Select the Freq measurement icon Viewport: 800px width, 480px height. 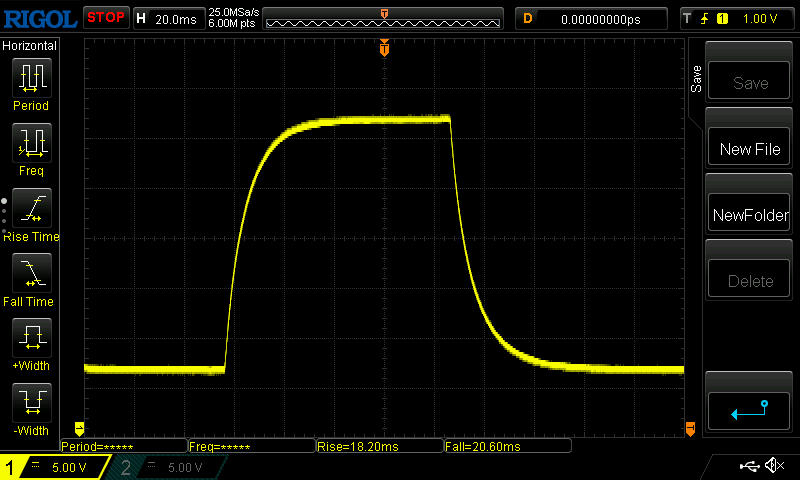(32, 142)
